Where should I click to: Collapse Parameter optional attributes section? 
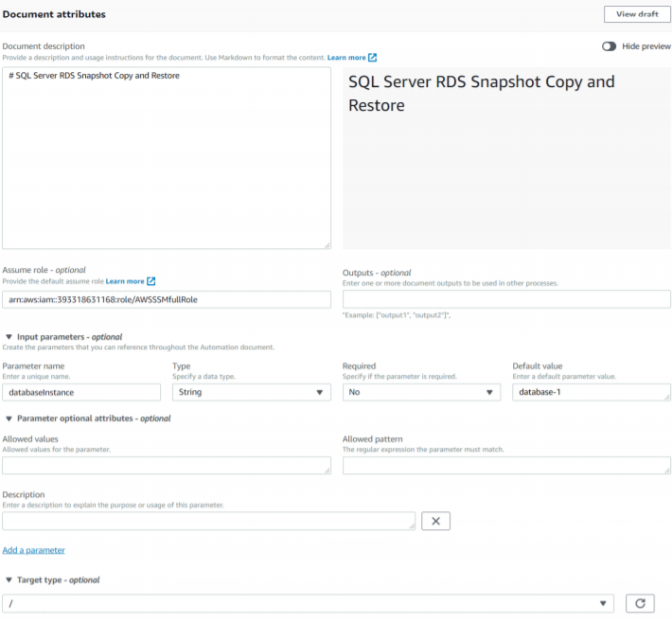click(9, 418)
